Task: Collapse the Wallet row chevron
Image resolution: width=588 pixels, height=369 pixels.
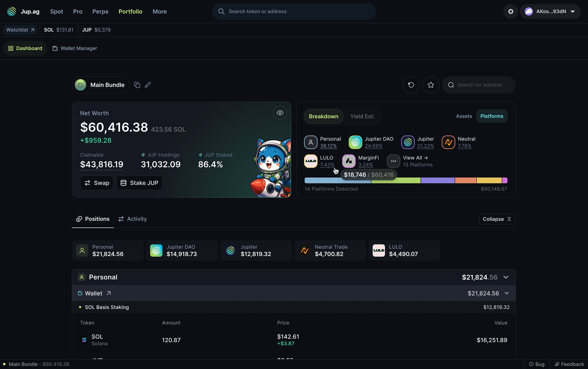Action: [506, 293]
